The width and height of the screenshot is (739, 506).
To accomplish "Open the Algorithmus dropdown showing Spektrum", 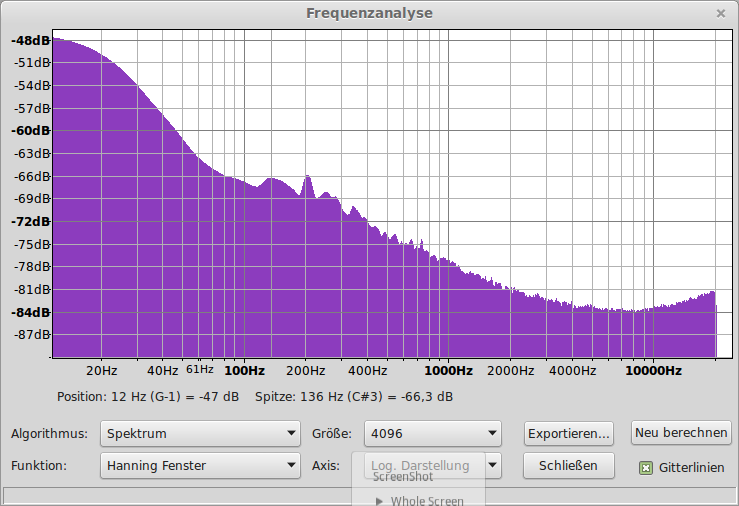I will [200, 433].
